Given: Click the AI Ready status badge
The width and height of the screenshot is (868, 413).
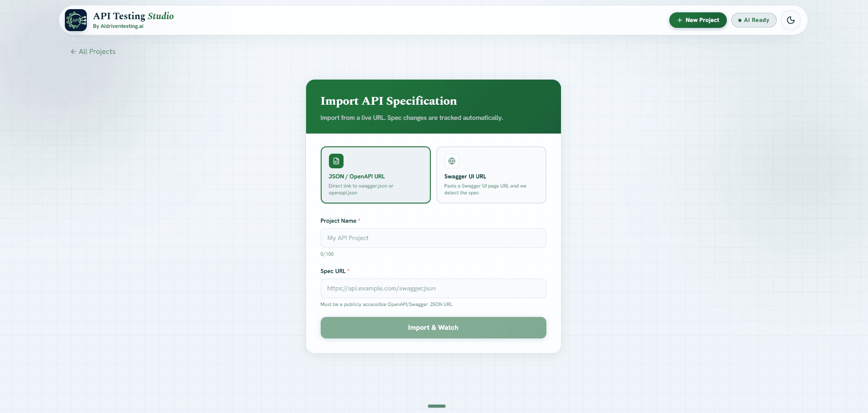Looking at the screenshot, I should coord(754,20).
